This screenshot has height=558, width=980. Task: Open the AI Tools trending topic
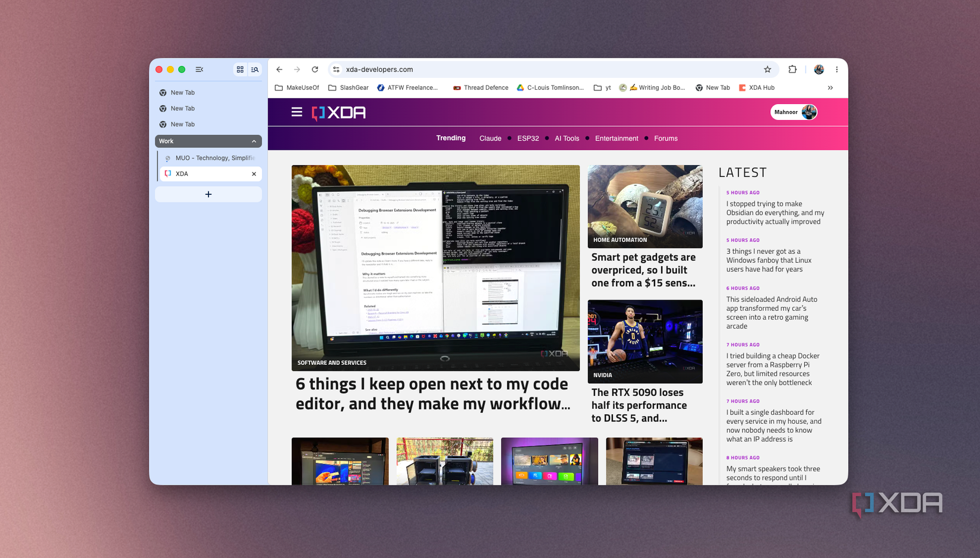pos(567,138)
